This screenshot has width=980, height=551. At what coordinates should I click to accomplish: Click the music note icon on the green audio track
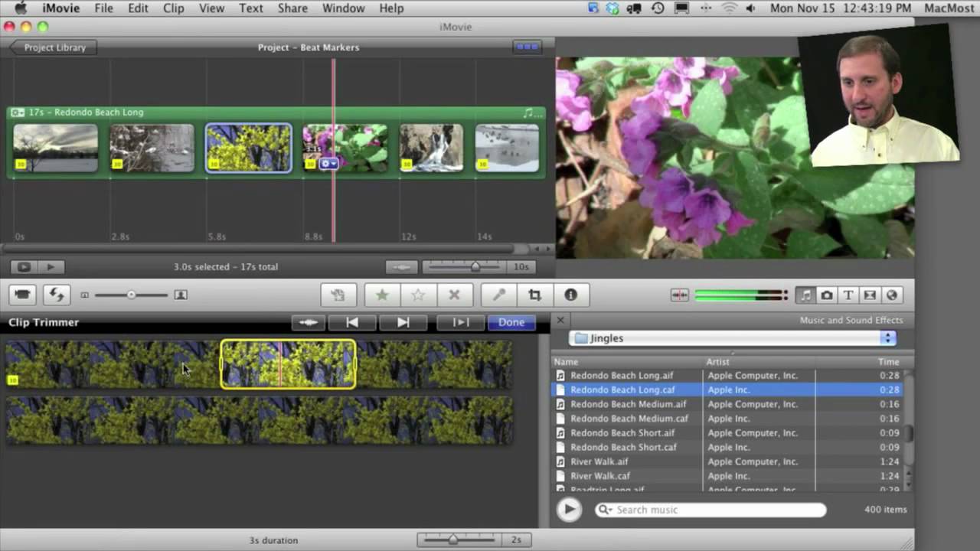(x=528, y=112)
